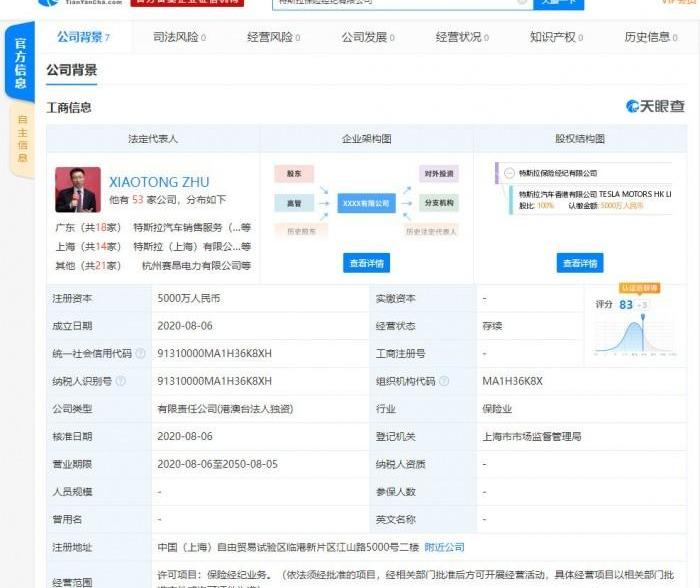Click the 其他（共21家） entry

88,266
